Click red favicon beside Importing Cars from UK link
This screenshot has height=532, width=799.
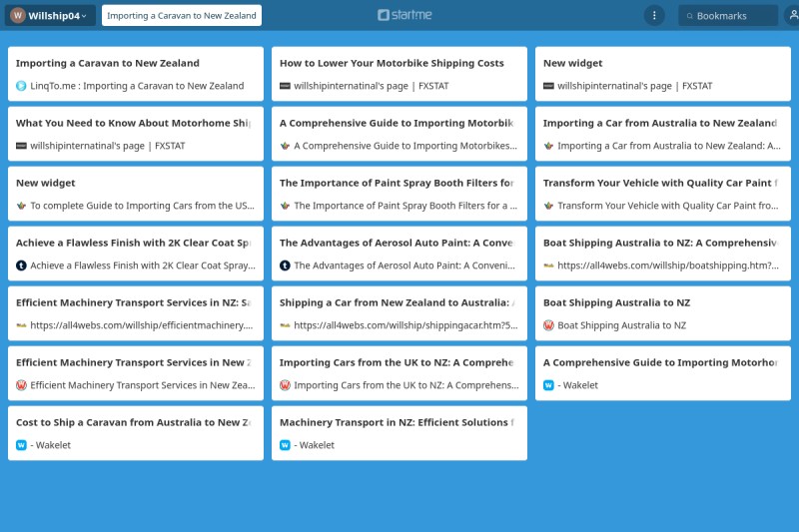point(285,385)
